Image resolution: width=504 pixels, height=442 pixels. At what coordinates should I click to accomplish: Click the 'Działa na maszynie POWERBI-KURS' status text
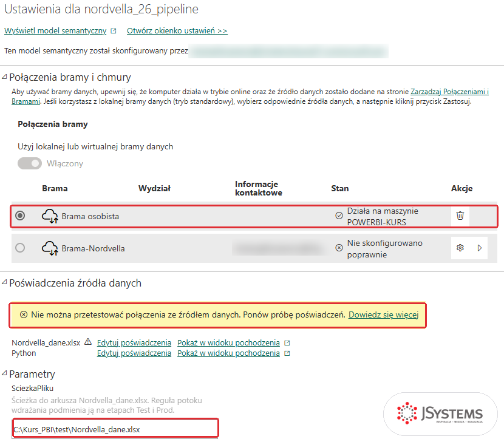pyautogui.click(x=383, y=216)
